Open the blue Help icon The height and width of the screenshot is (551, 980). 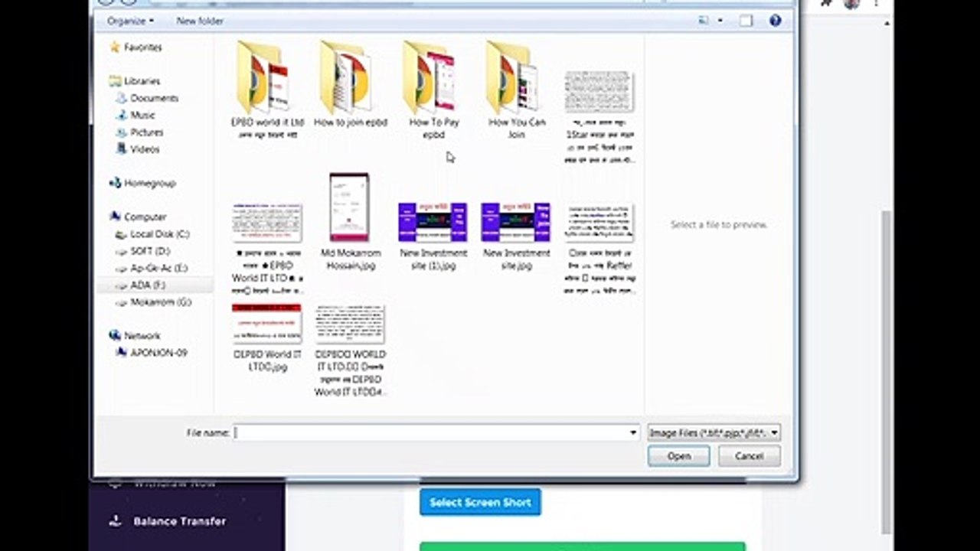pyautogui.click(x=775, y=21)
